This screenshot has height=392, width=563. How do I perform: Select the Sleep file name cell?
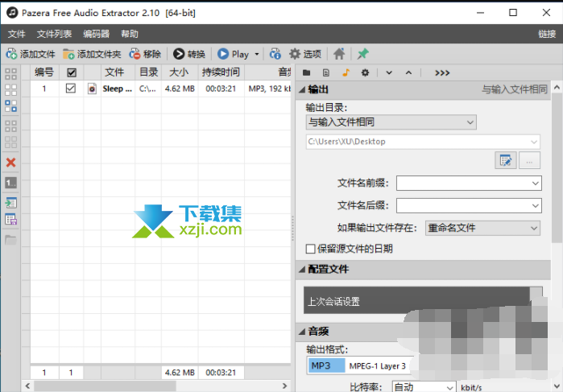[118, 89]
